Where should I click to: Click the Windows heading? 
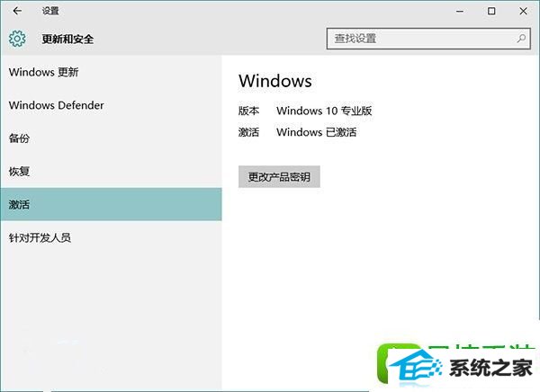(x=275, y=81)
